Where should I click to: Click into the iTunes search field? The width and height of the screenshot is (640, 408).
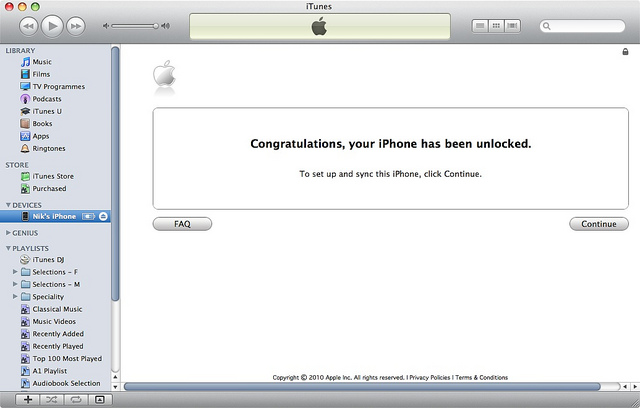(x=582, y=26)
